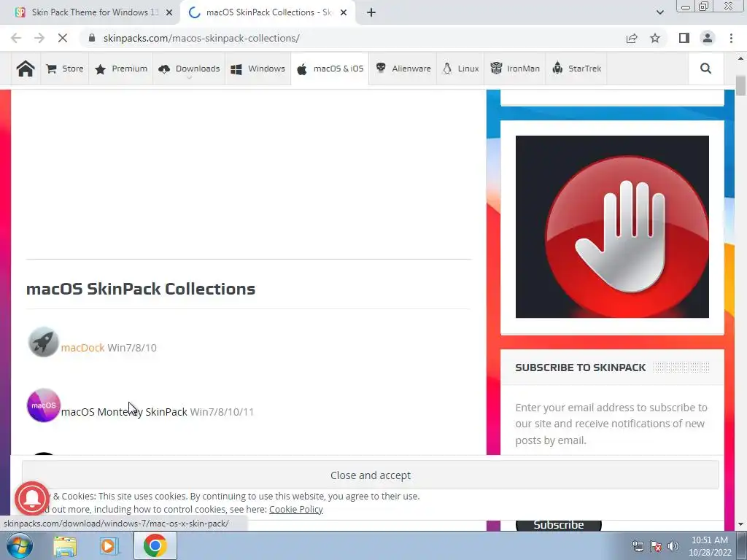Bookmark this page with the star
Viewport: 747px width, 560px height.
click(x=655, y=38)
